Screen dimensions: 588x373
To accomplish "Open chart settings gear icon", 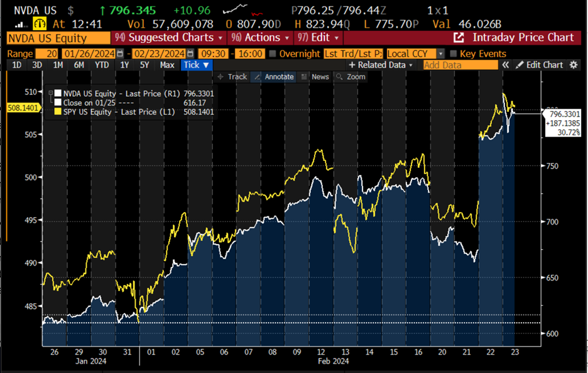I will (574, 65).
